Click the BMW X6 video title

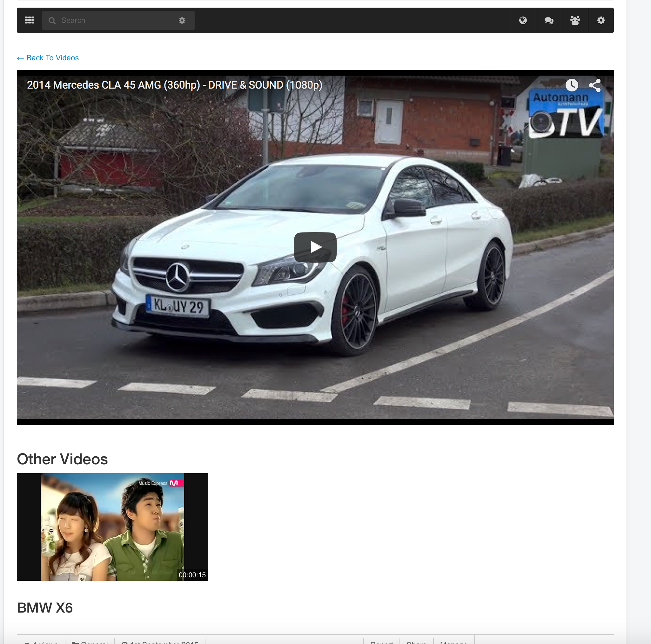pos(45,607)
